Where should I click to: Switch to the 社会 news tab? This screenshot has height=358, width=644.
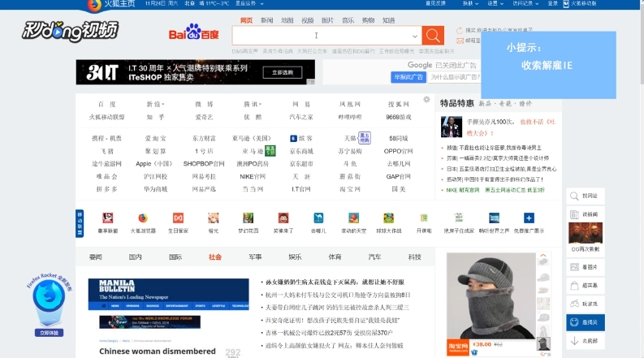tap(215, 257)
